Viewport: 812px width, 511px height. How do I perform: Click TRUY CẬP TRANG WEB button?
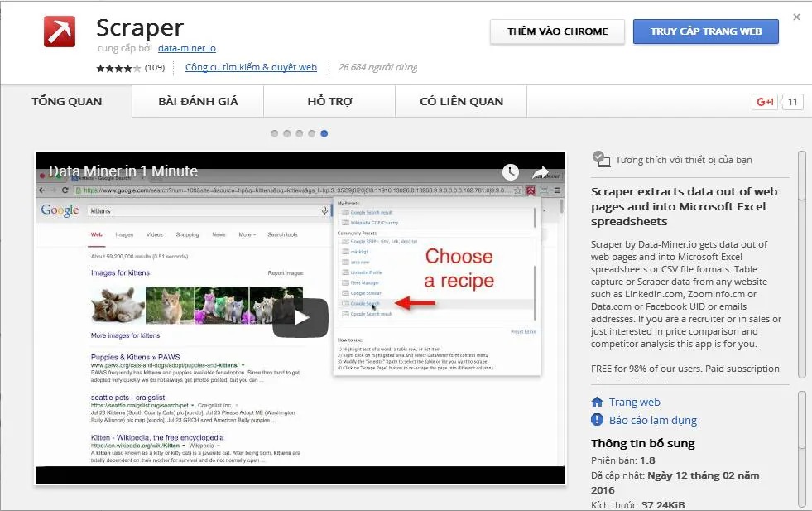pos(706,31)
